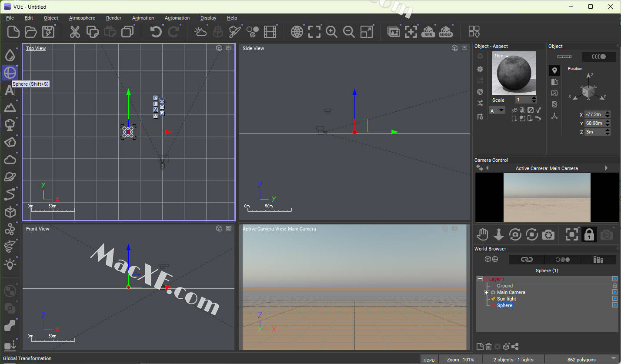
Task: Click the Terrain (mountain) tool icon
Action: 10,107
